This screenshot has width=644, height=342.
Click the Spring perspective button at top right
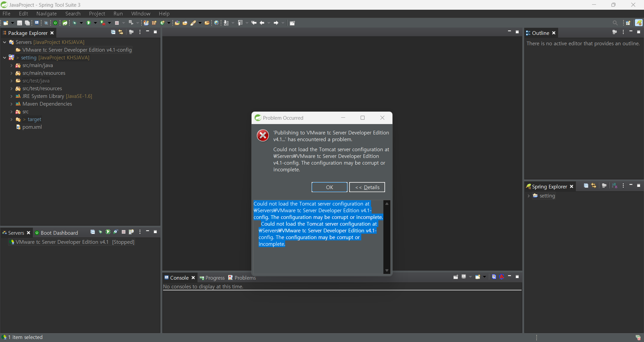coord(639,23)
